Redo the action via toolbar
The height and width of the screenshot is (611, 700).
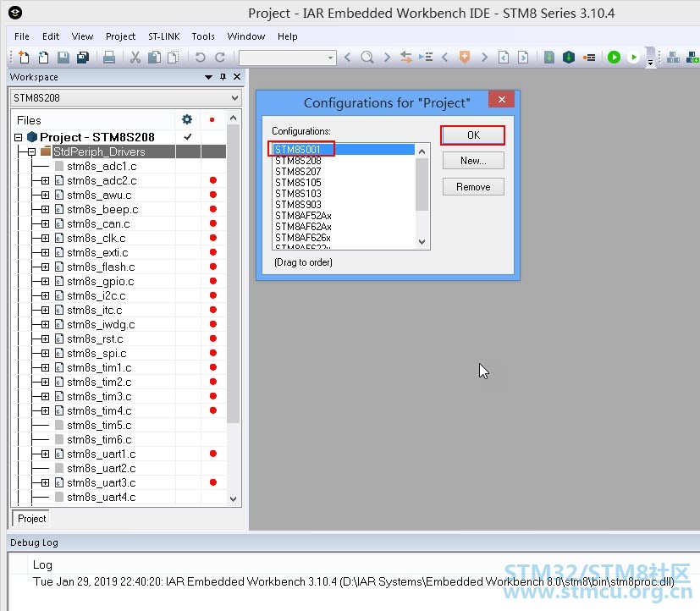(x=219, y=58)
